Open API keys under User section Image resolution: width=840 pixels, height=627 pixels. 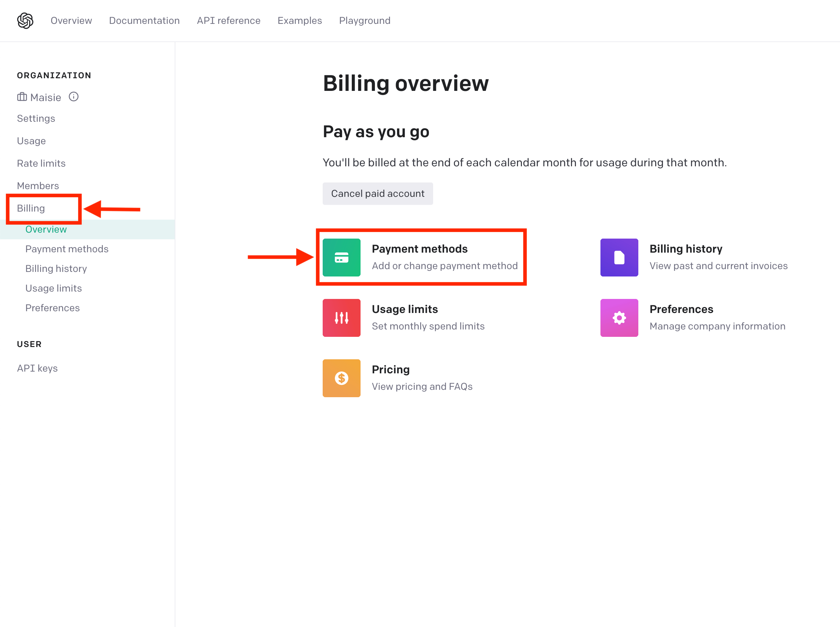(37, 368)
